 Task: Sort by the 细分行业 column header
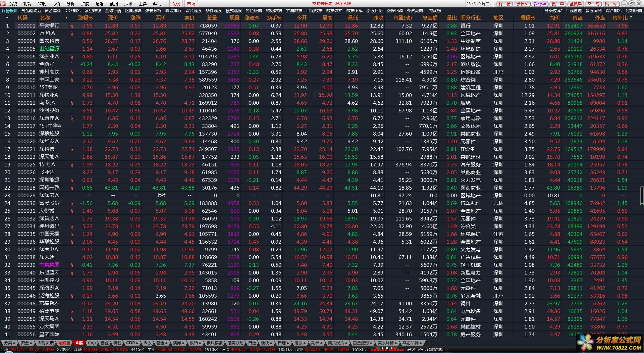click(x=470, y=18)
